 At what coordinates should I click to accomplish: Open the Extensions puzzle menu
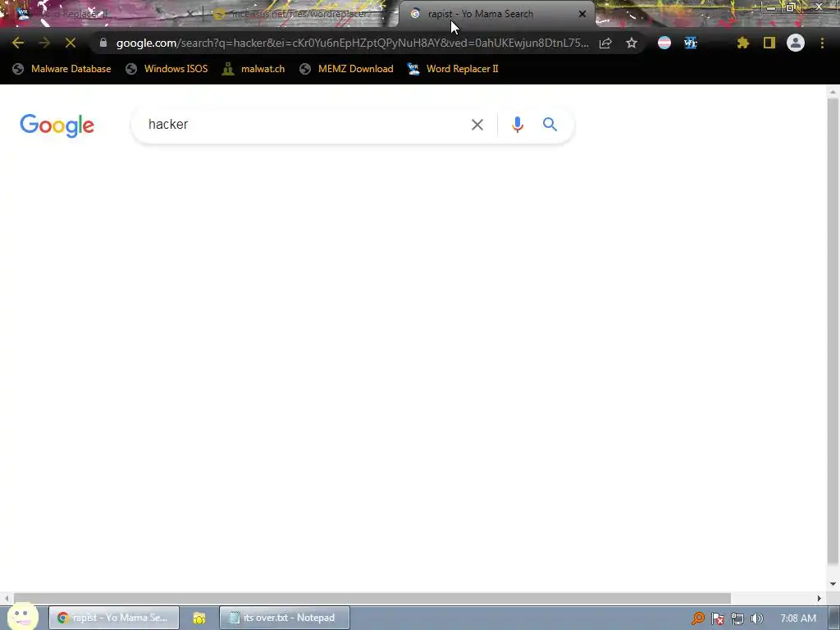[742, 43]
